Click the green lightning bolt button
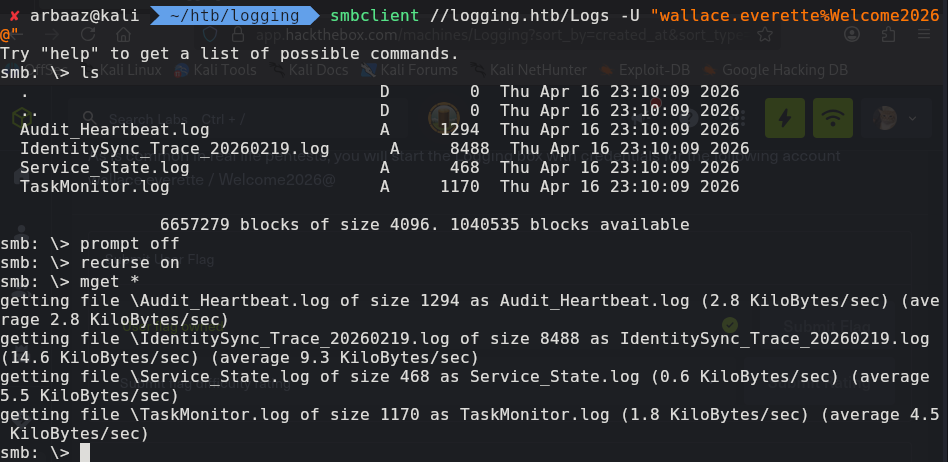Viewport: 948px width, 462px height. tap(784, 118)
